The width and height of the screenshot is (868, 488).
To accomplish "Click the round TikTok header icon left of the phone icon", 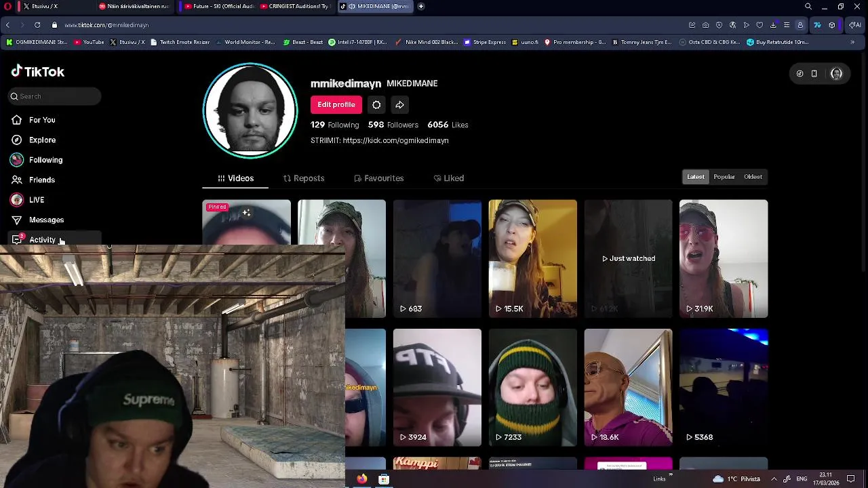I will 800,74.
